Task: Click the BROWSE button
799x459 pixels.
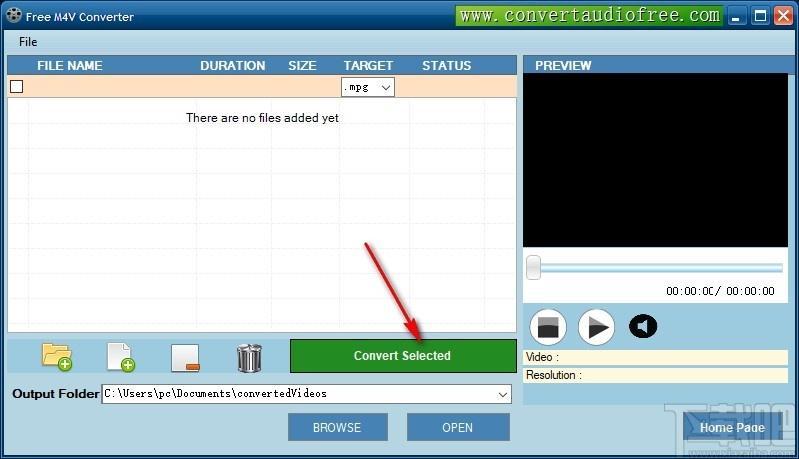Action: pyautogui.click(x=337, y=427)
